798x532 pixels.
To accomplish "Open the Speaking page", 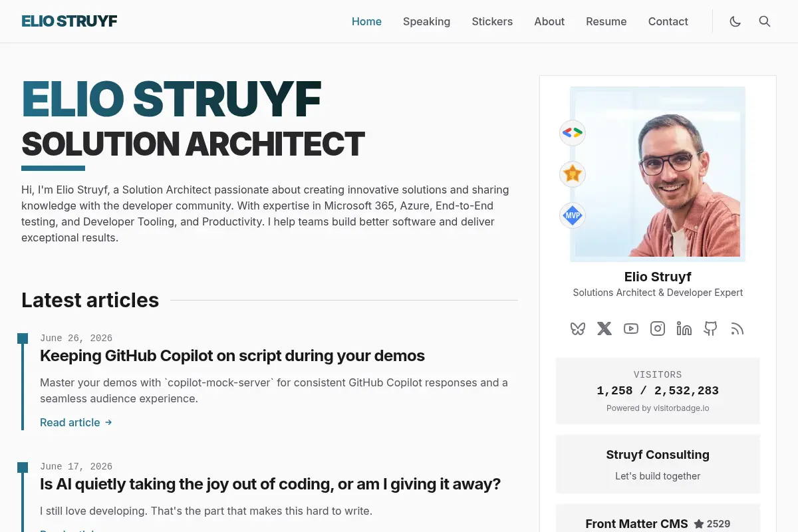I will click(x=426, y=21).
